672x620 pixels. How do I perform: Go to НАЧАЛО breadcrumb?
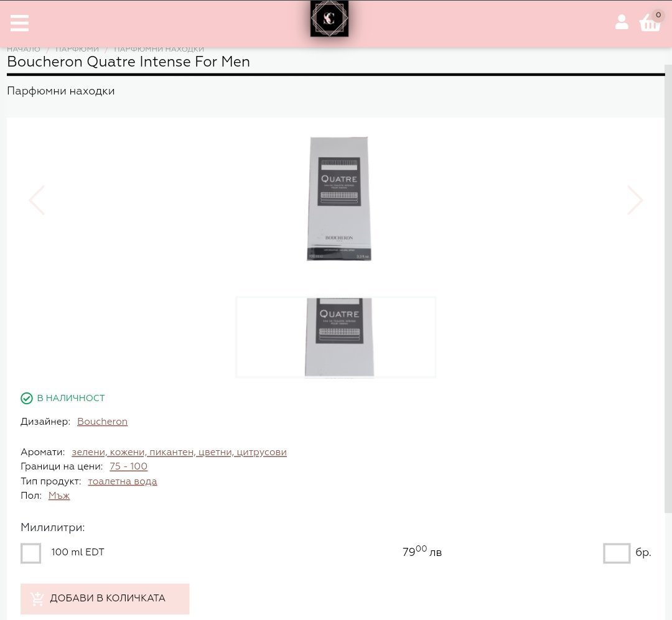point(24,49)
